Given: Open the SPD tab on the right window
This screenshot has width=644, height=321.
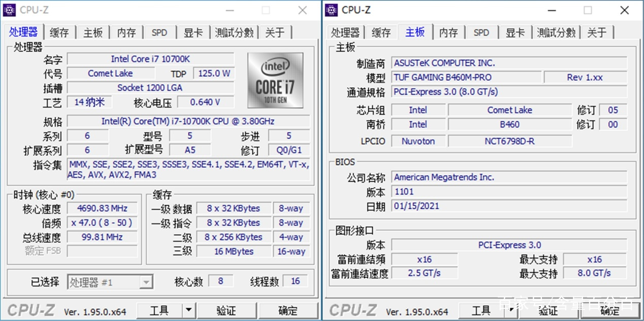Looking at the screenshot, I should pos(481,32).
